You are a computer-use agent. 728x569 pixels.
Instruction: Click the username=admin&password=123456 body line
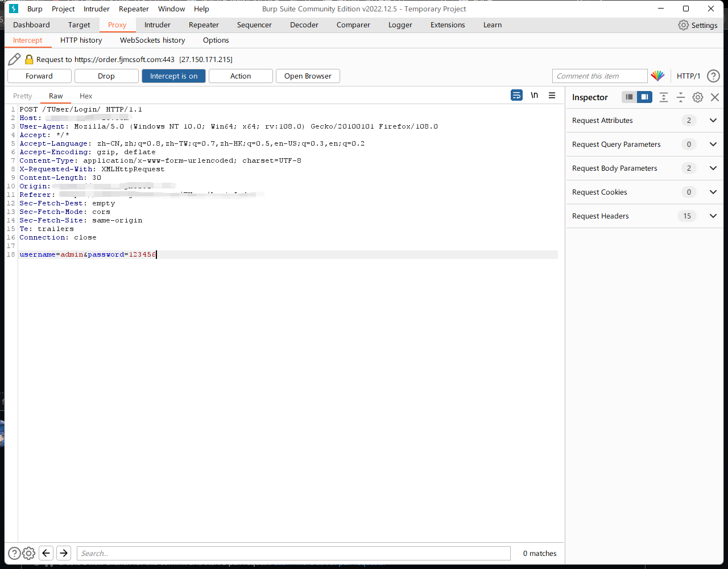click(88, 255)
